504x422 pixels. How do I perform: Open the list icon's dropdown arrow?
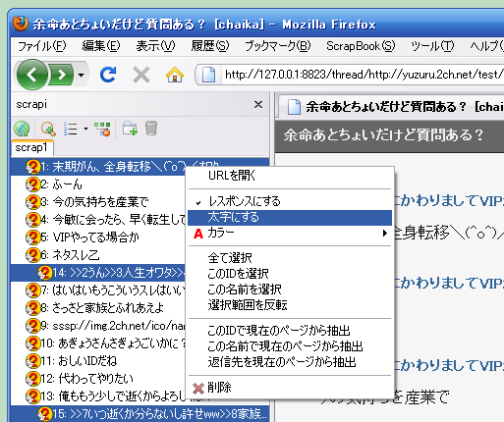pos(85,129)
